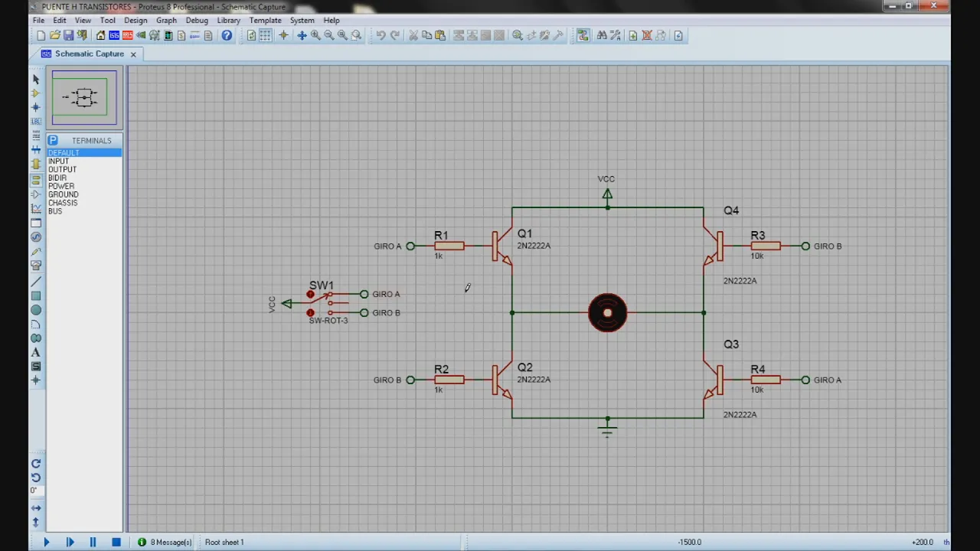980x551 pixels.
Task: Close the Schematic Capture tab
Action: click(133, 54)
